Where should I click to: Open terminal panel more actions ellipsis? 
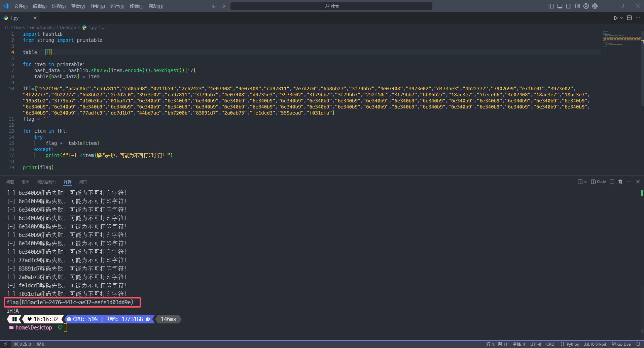629,182
